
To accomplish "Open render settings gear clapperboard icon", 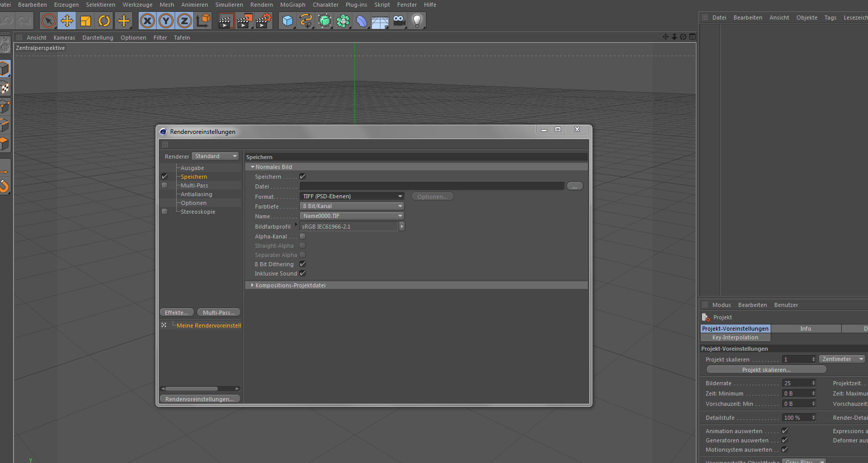I will 264,21.
